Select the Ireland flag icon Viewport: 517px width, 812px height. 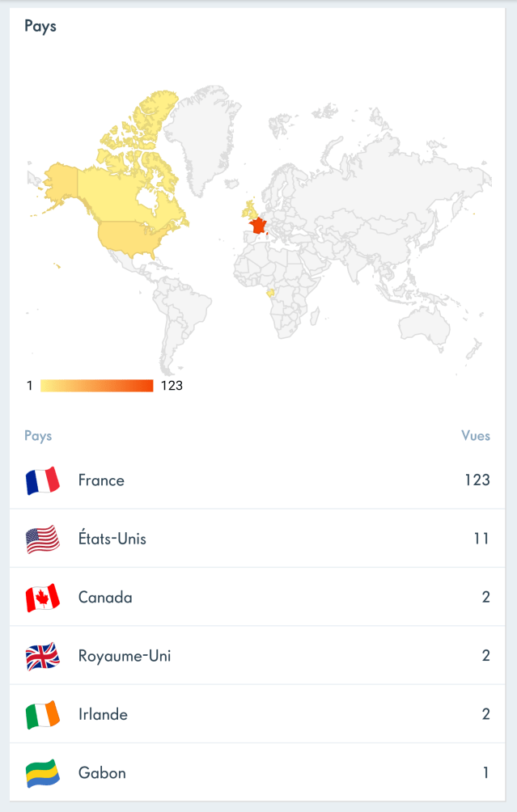click(x=43, y=715)
